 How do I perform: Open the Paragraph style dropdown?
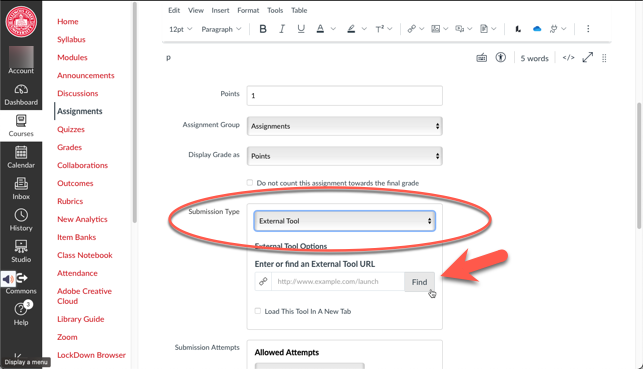coord(221,29)
